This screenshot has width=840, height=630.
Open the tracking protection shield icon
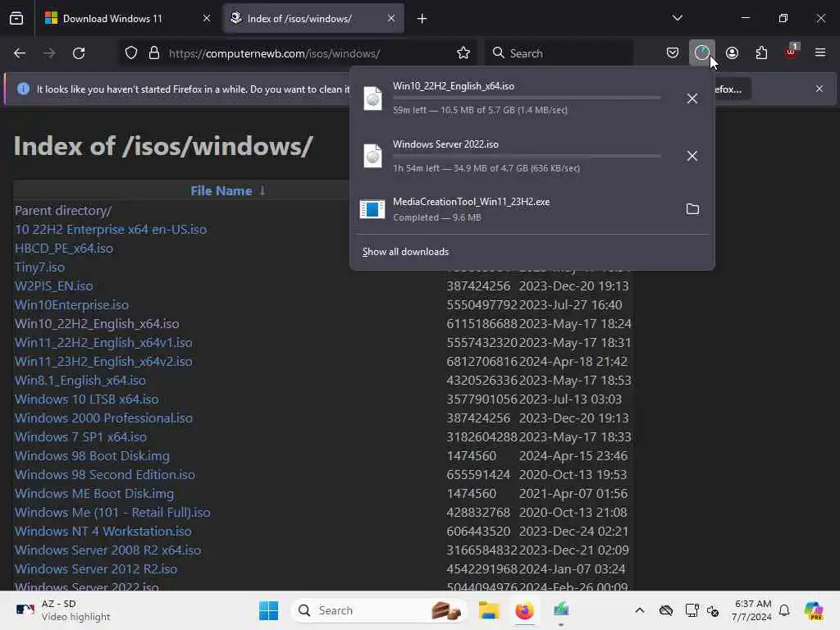pyautogui.click(x=131, y=53)
